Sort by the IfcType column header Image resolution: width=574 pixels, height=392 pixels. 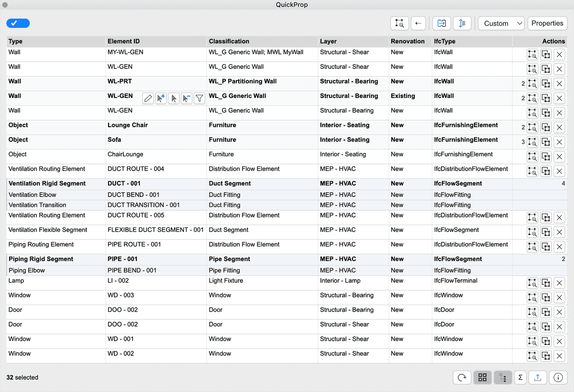[445, 42]
